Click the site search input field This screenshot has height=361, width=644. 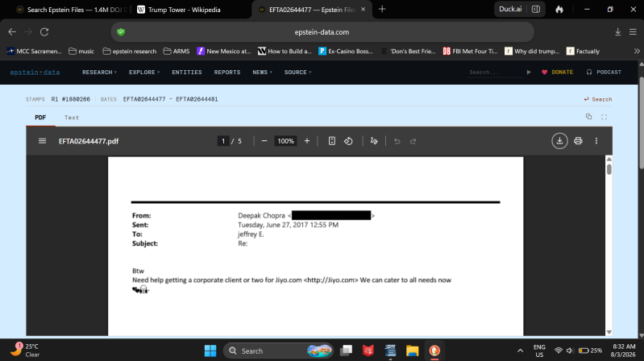pyautogui.click(x=495, y=73)
